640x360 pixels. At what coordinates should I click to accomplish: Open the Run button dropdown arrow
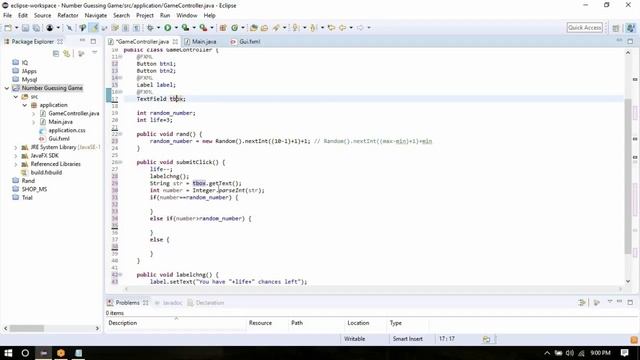(x=176, y=28)
